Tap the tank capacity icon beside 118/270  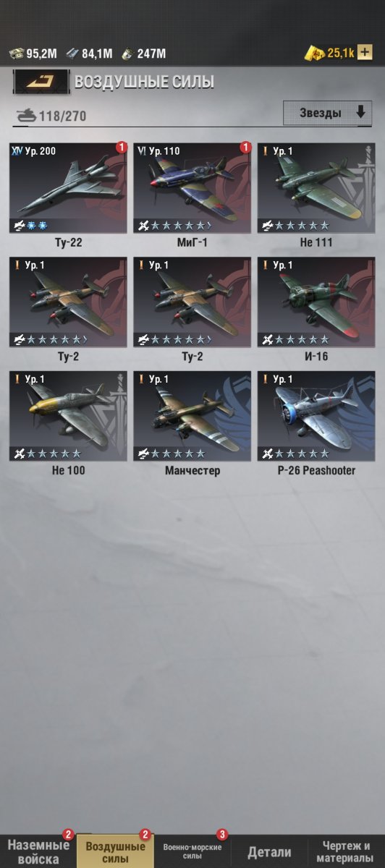25,114
